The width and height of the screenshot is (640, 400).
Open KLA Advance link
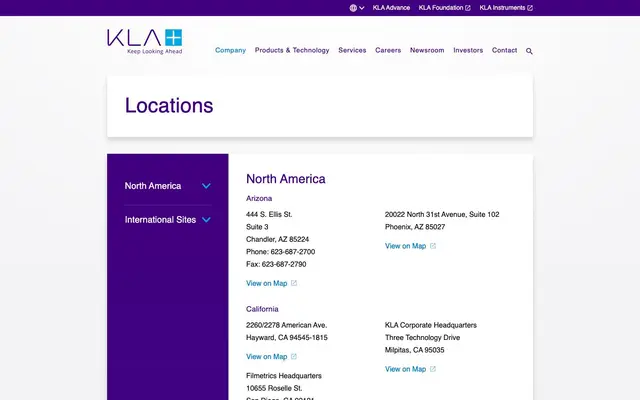point(391,8)
